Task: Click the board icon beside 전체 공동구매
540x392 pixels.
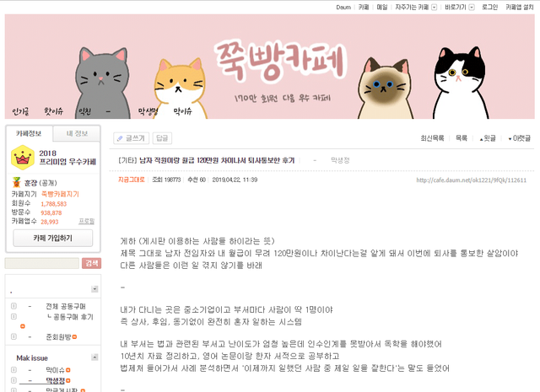Action: [x=13, y=306]
